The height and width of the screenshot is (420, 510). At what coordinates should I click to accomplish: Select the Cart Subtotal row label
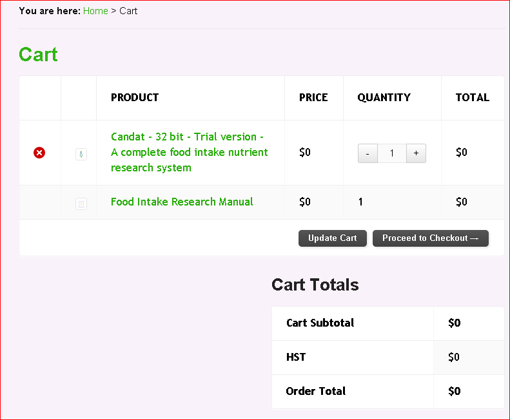pos(320,323)
